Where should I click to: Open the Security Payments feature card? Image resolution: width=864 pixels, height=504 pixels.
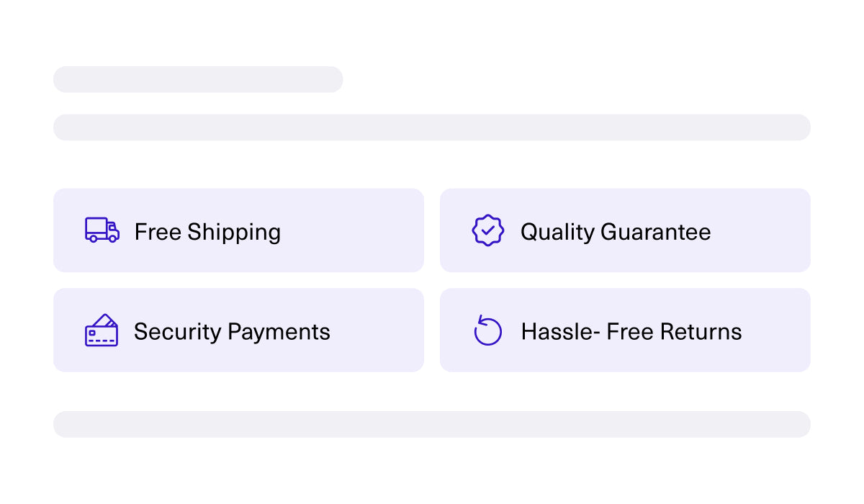(x=238, y=330)
